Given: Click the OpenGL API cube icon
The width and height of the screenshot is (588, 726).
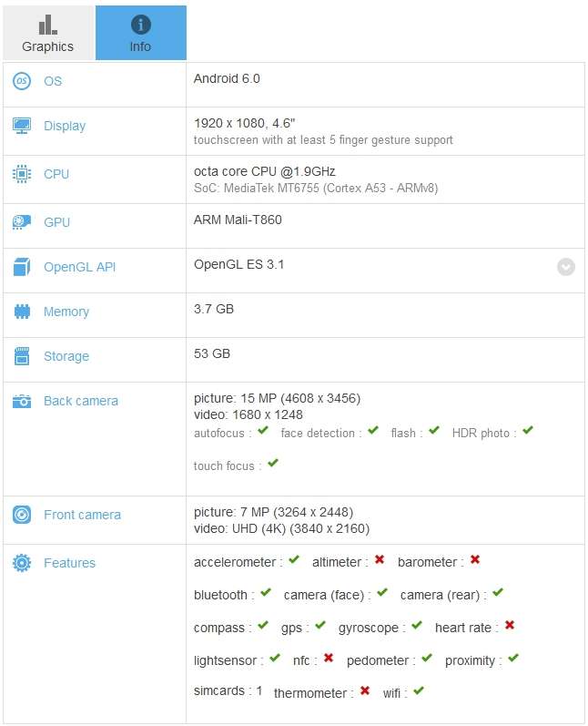Looking at the screenshot, I should tap(22, 267).
